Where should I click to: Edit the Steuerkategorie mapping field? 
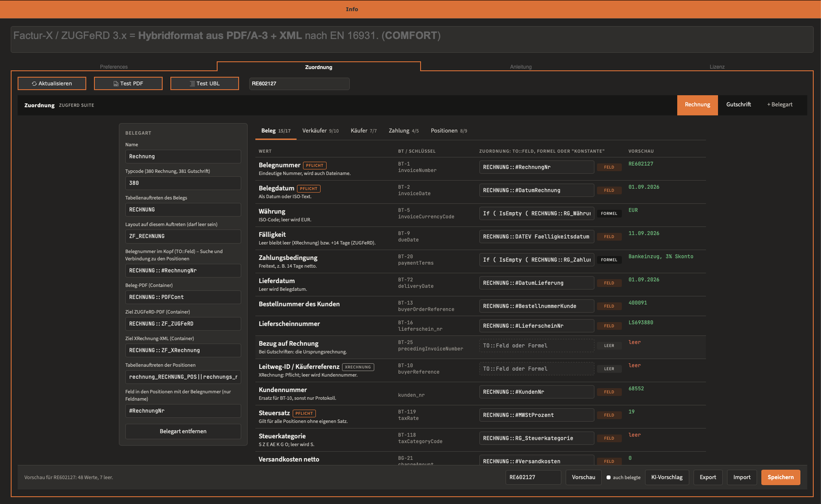(x=536, y=438)
